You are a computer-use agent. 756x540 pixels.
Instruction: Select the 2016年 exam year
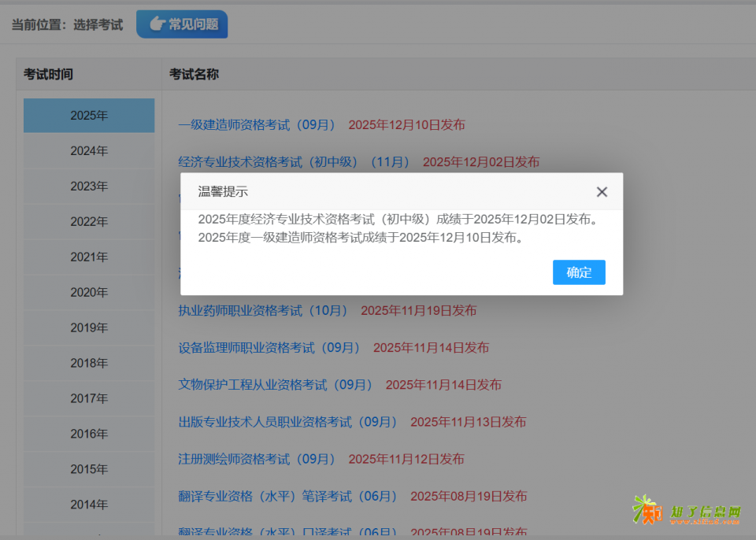pos(89,434)
